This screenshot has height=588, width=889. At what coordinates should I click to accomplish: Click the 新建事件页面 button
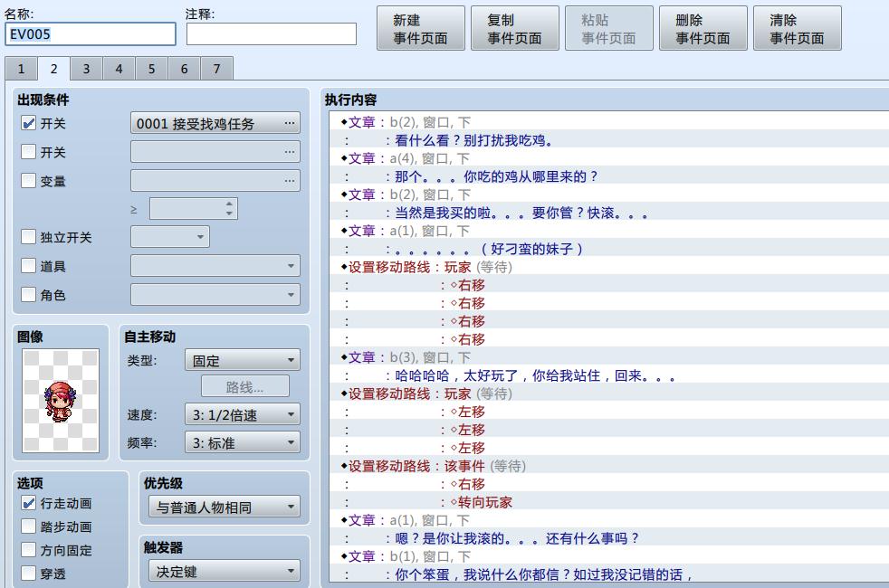(x=421, y=28)
